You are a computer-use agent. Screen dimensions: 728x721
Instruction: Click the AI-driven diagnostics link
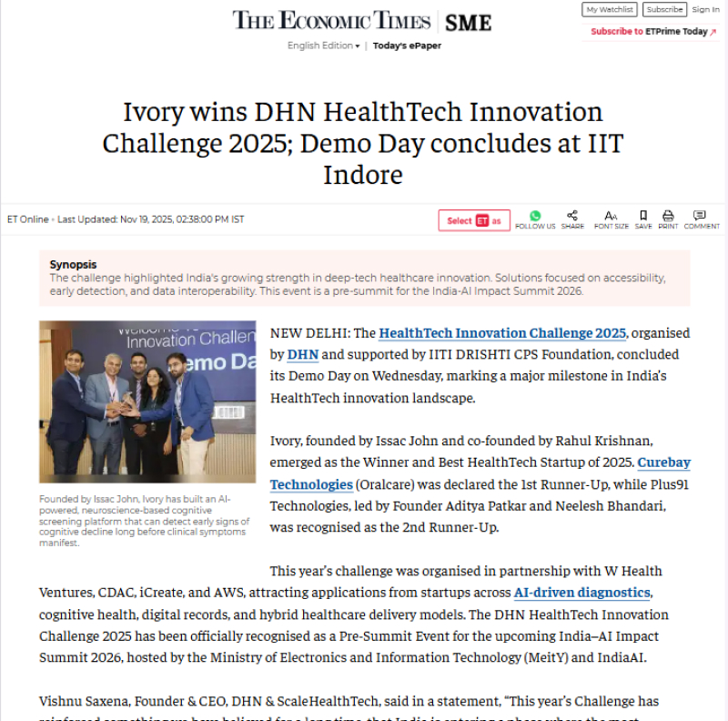[582, 593]
